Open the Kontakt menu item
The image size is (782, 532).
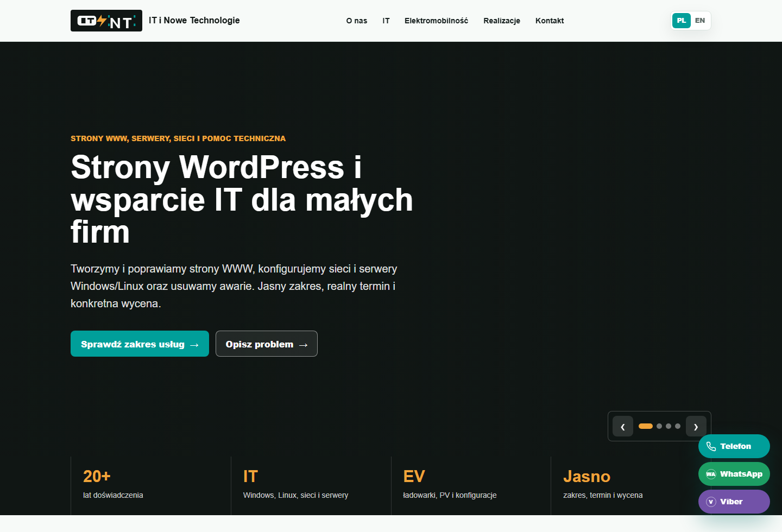[550, 21]
